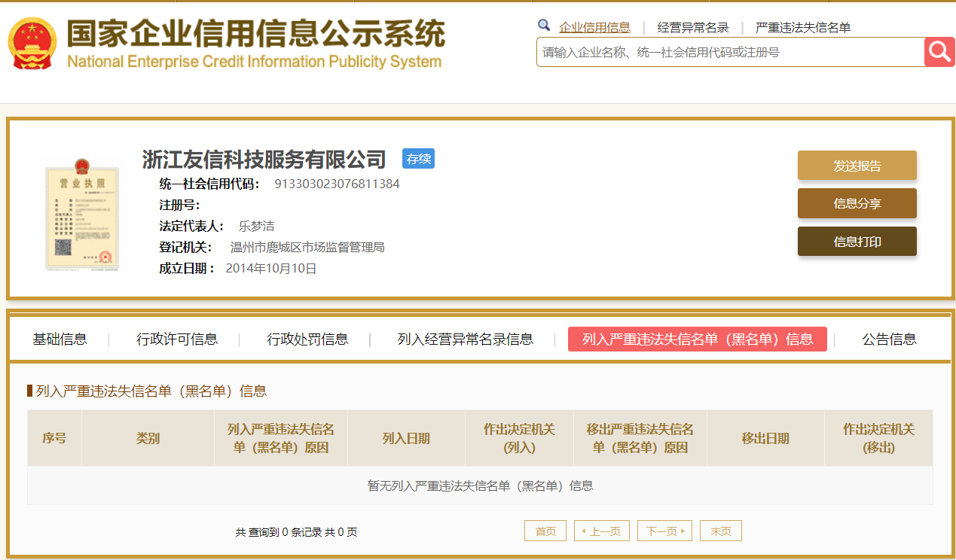The image size is (956, 560).
Task: Click the 移出日期 column header
Action: [x=765, y=438]
